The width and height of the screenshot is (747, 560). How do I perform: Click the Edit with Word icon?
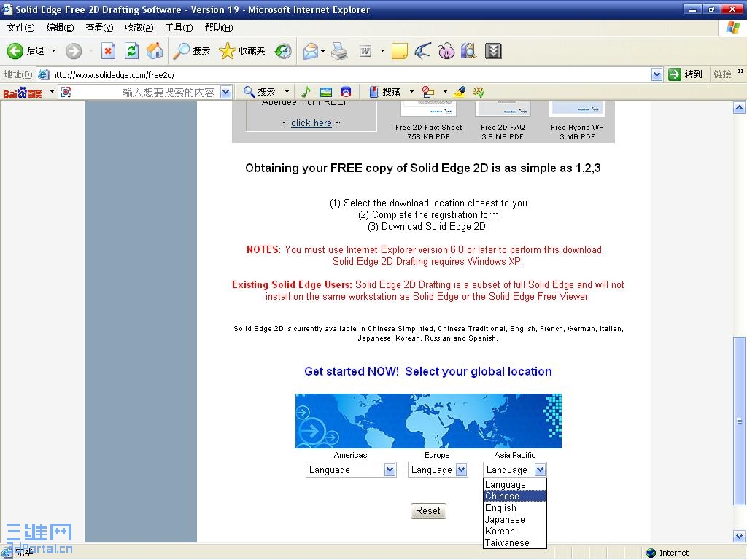pos(365,51)
